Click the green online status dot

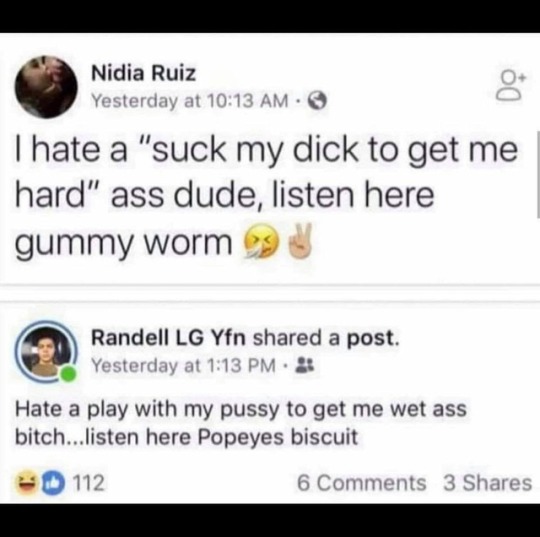pyautogui.click(x=68, y=373)
